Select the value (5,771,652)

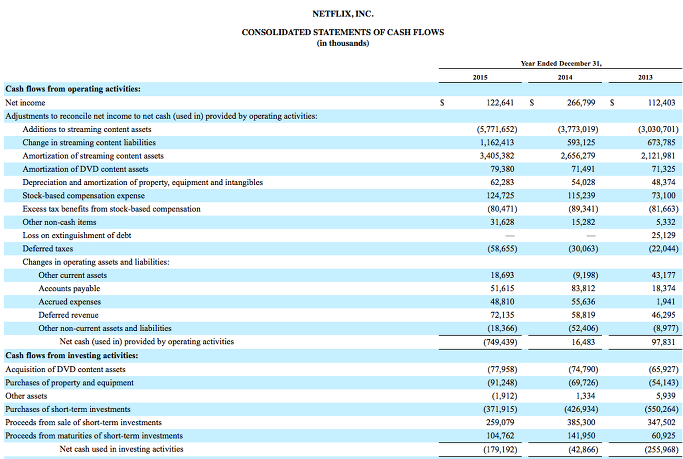coord(497,129)
